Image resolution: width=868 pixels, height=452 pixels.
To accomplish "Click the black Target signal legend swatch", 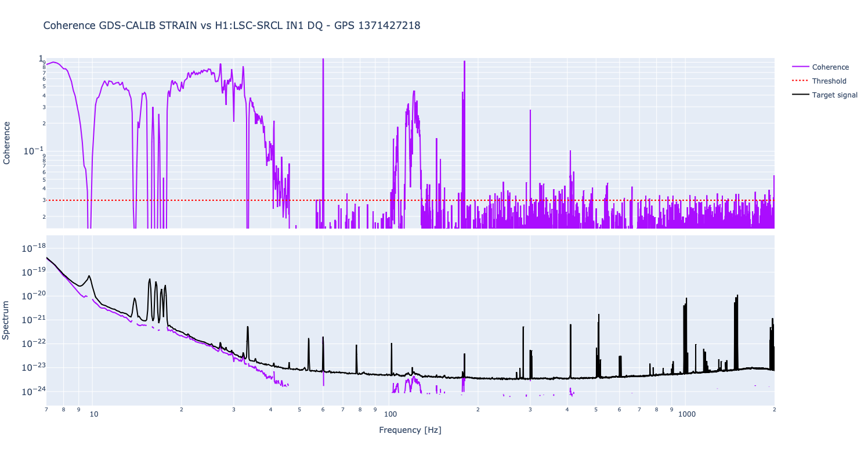I will [800, 95].
